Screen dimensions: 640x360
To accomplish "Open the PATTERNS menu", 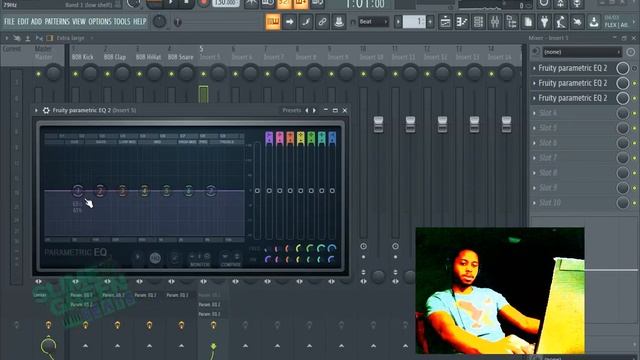I will [x=57, y=22].
